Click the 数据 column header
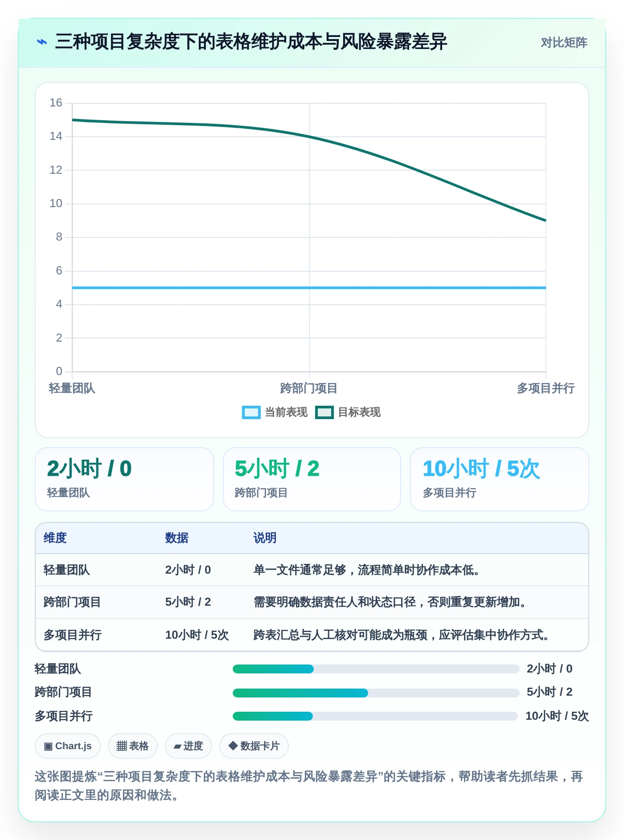 pos(177,538)
